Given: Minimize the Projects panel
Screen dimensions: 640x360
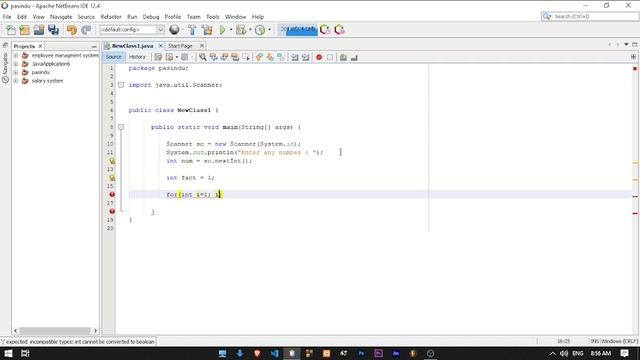Looking at the screenshot, I should (x=94, y=47).
